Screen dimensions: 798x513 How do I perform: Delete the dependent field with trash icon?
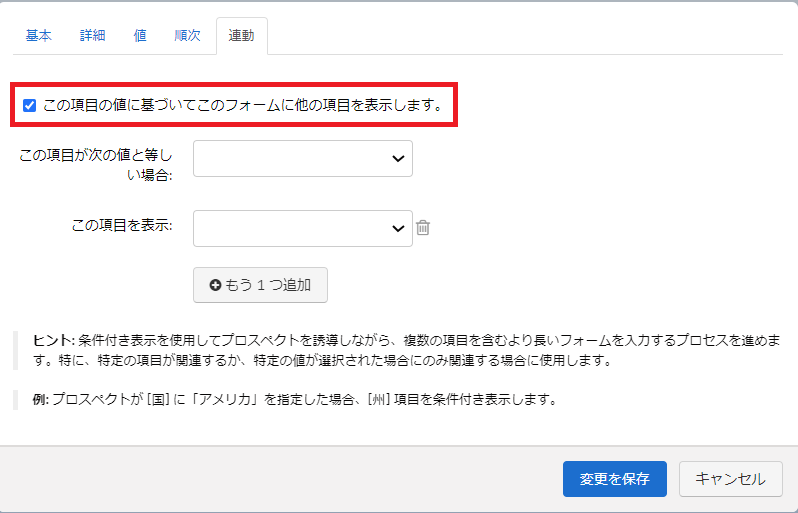423,227
